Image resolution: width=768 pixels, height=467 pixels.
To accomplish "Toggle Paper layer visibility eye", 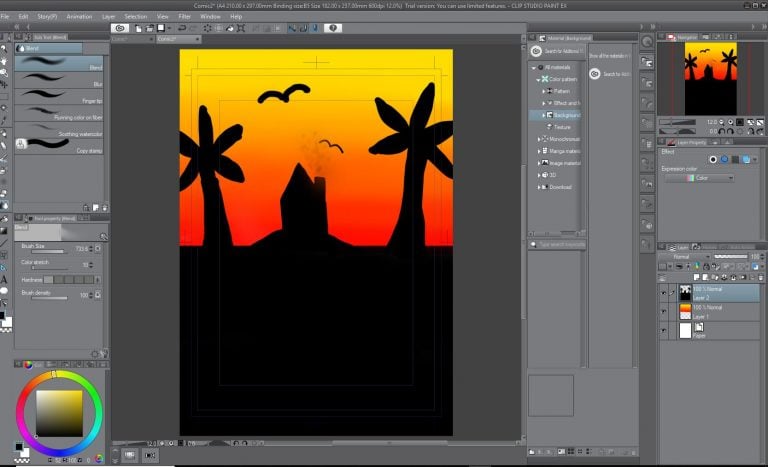I will 663,330.
